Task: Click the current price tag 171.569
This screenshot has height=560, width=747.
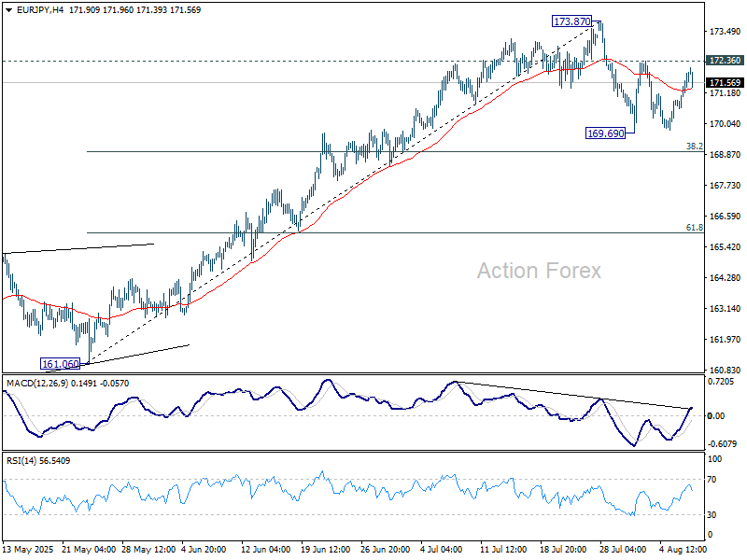Action: tap(725, 83)
